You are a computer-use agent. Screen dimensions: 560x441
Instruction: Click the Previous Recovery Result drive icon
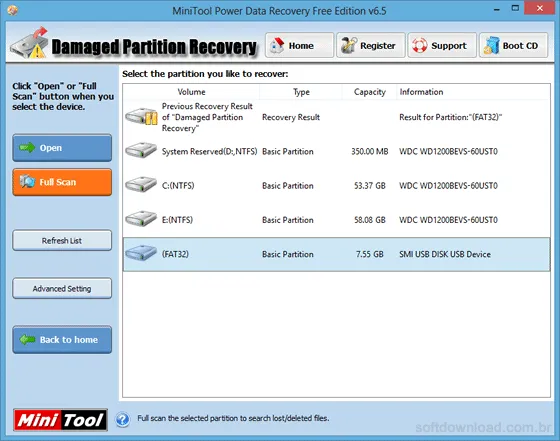(x=141, y=116)
